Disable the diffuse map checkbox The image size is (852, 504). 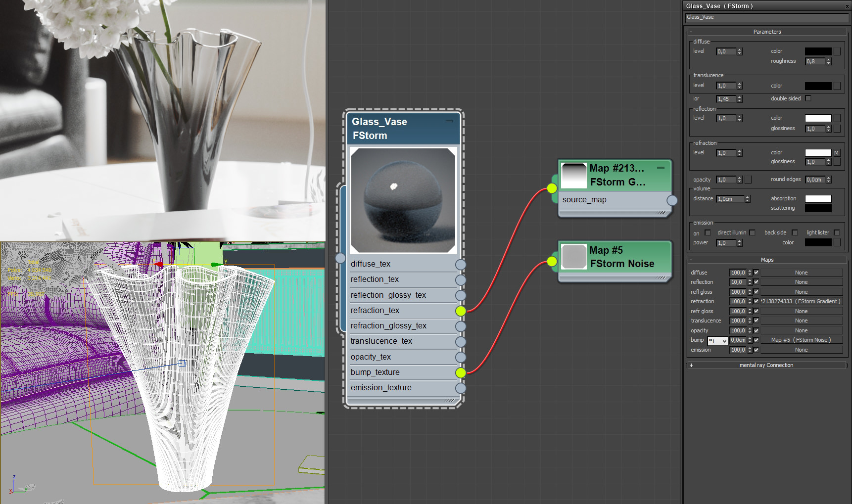[x=756, y=273]
